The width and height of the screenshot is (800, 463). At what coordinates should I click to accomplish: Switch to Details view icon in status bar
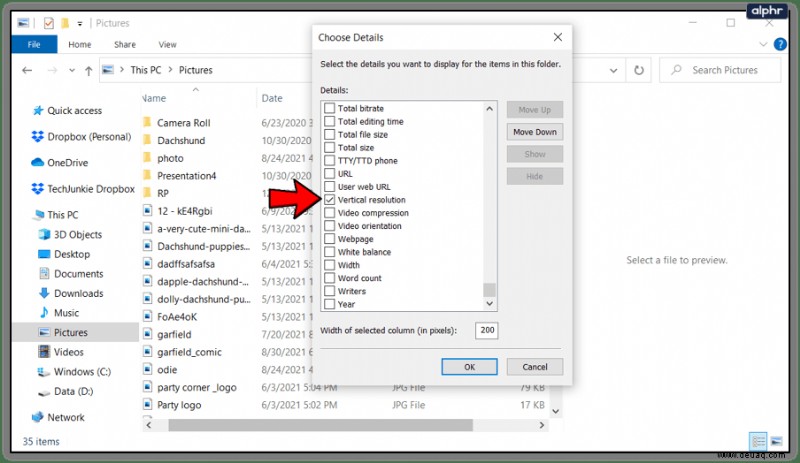(x=758, y=441)
